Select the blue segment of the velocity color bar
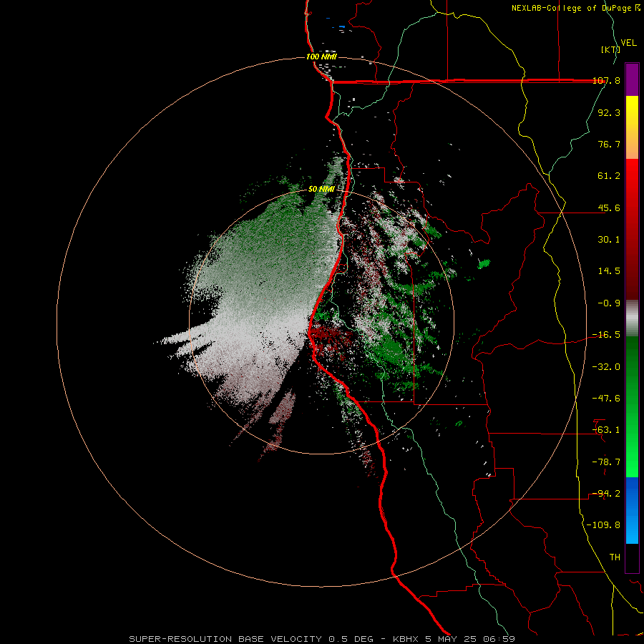The image size is (644, 644). coord(632,510)
